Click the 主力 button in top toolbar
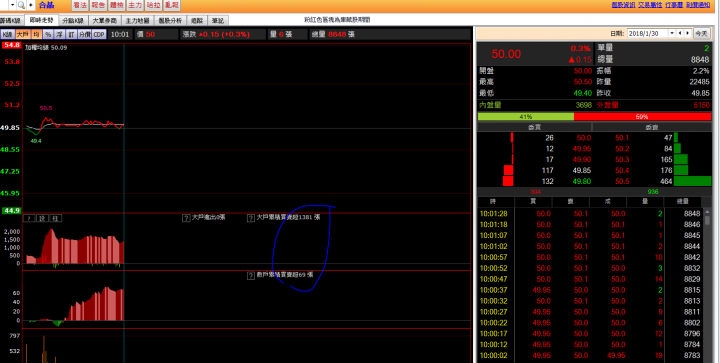 point(135,6)
